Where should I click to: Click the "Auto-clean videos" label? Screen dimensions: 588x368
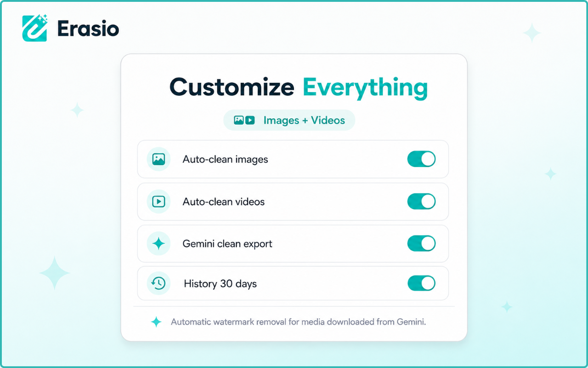223,201
